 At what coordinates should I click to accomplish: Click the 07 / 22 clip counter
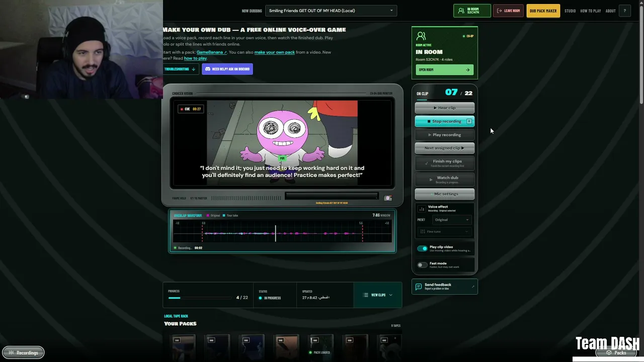[x=459, y=93]
